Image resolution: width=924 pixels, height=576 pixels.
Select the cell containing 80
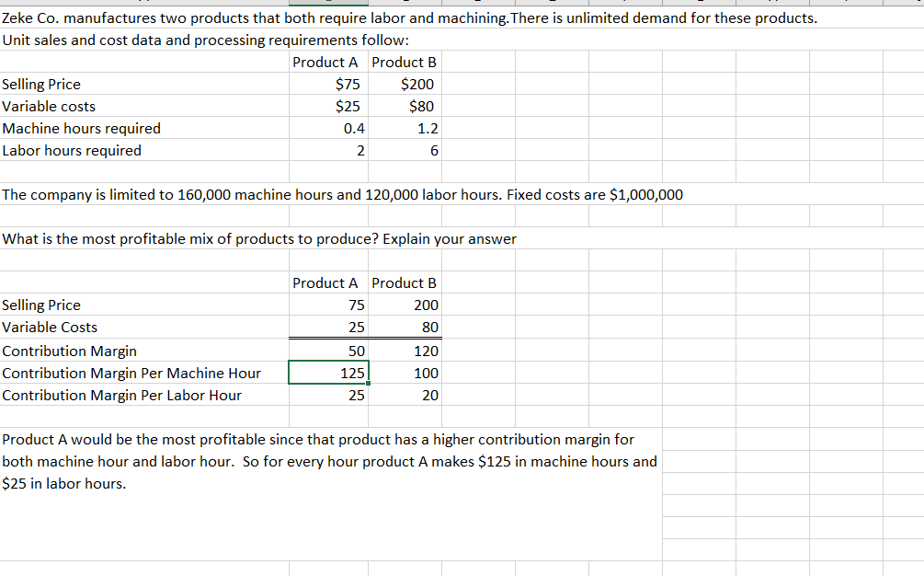[405, 328]
